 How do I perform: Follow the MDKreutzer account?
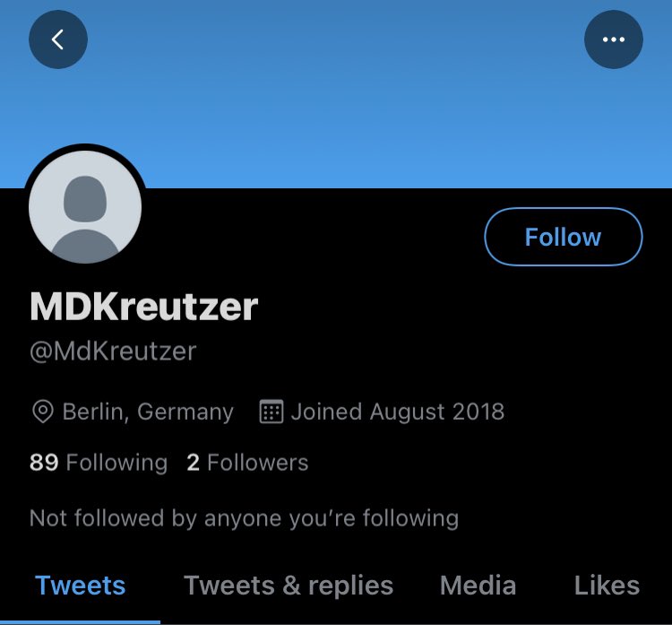pyautogui.click(x=564, y=237)
